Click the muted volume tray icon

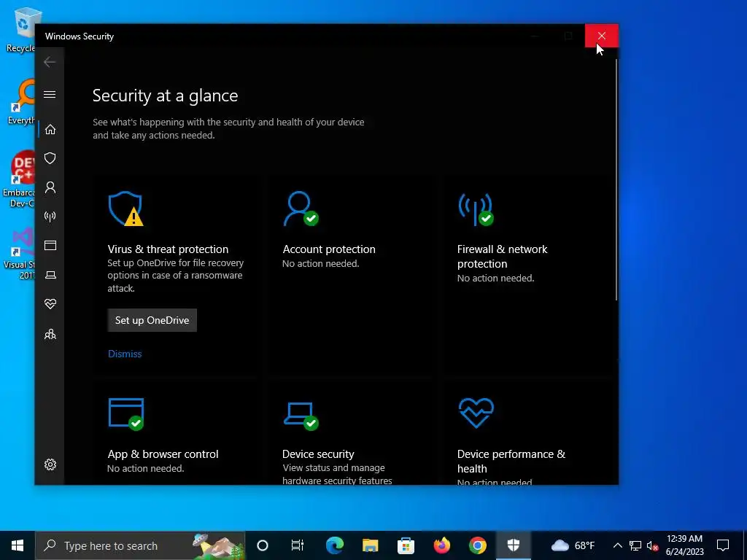pyautogui.click(x=653, y=545)
